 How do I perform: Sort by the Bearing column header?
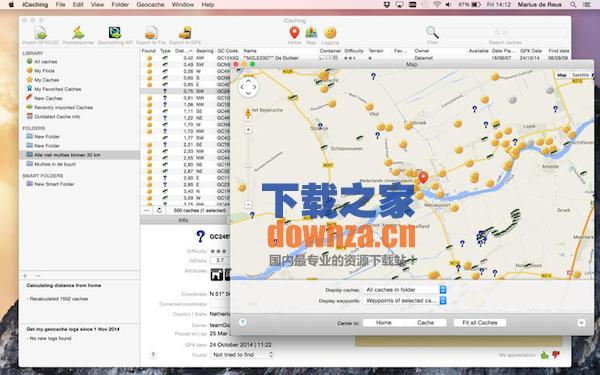205,51
